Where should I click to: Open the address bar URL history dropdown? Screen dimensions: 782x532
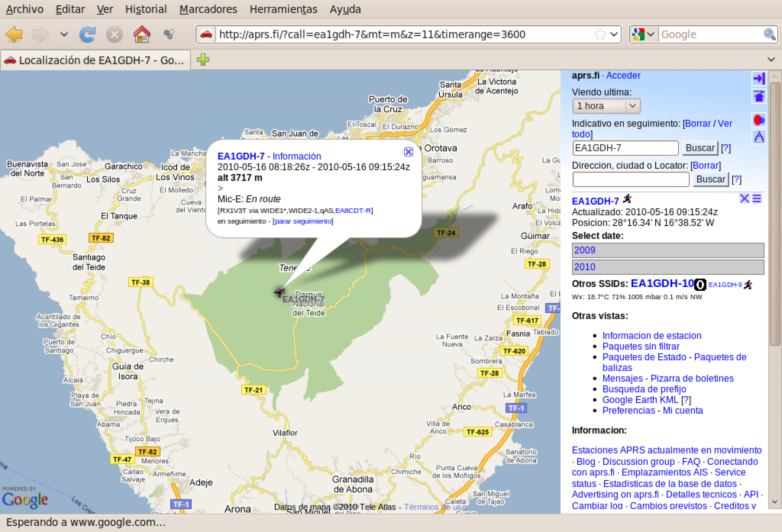tap(614, 34)
